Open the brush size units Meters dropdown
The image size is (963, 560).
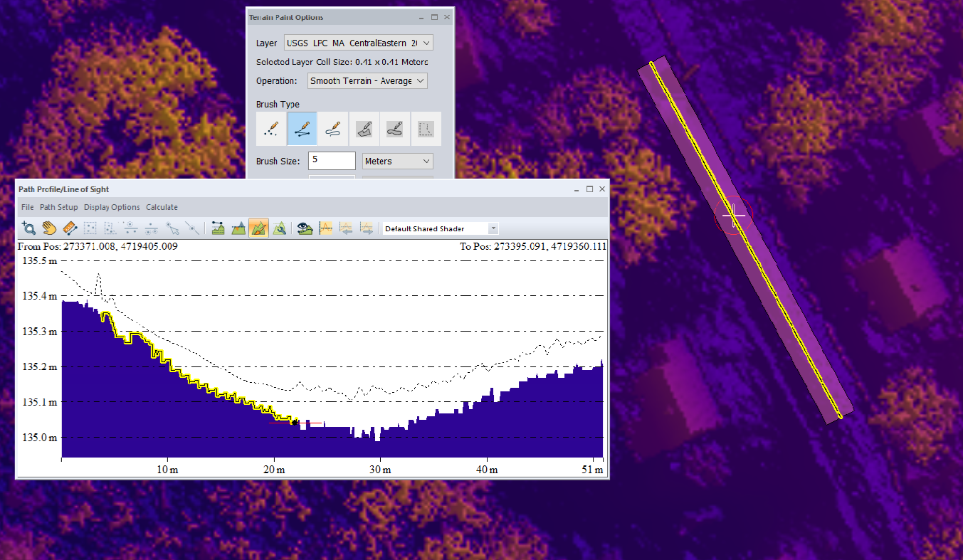click(x=397, y=162)
